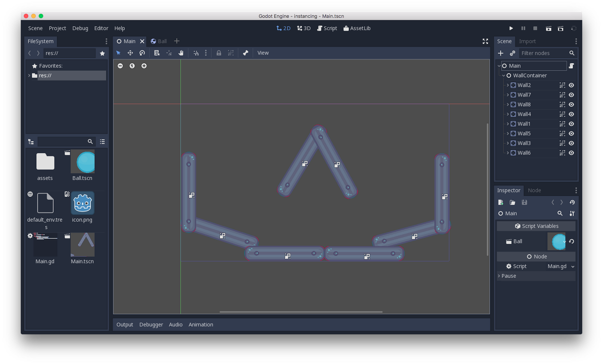The image size is (603, 364).
Task: Select the Pan Mode hand tool
Action: [181, 53]
